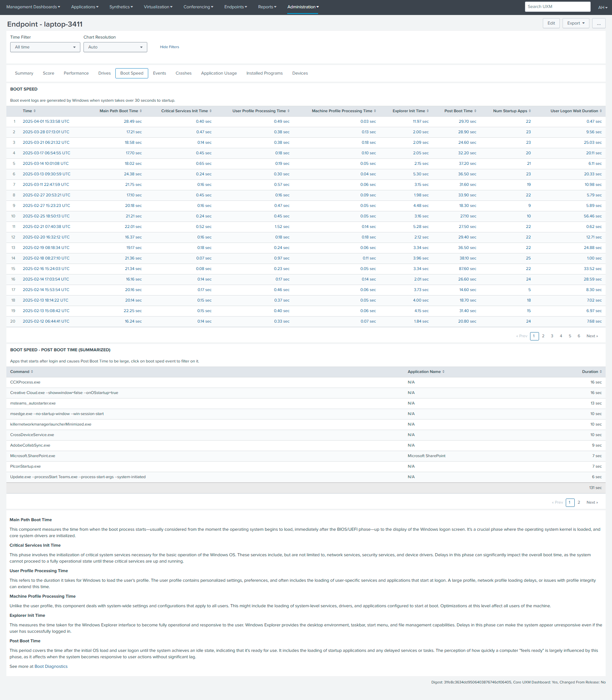This screenshot has width=612, height=700.
Task: Open the Boot Diagnostics link
Action: tap(51, 666)
